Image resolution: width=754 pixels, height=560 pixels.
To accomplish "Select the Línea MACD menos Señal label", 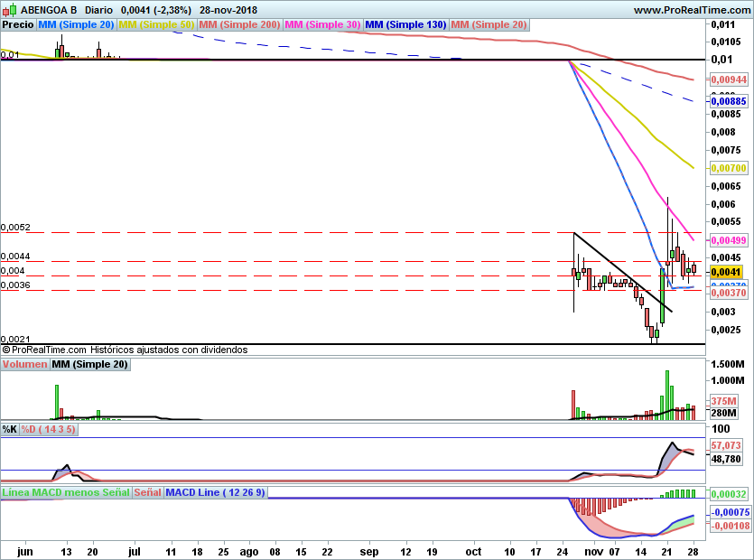I will coord(66,492).
